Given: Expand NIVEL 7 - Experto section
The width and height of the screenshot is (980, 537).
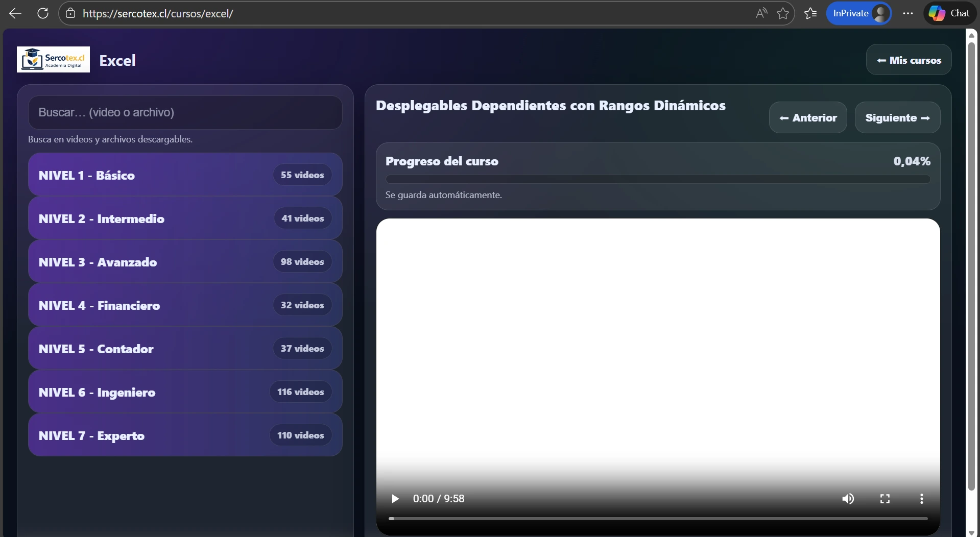Looking at the screenshot, I should tap(185, 435).
